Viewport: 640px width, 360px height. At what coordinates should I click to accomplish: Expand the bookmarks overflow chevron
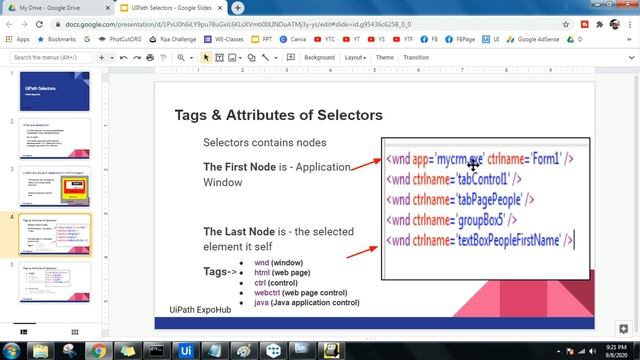pyautogui.click(x=629, y=39)
